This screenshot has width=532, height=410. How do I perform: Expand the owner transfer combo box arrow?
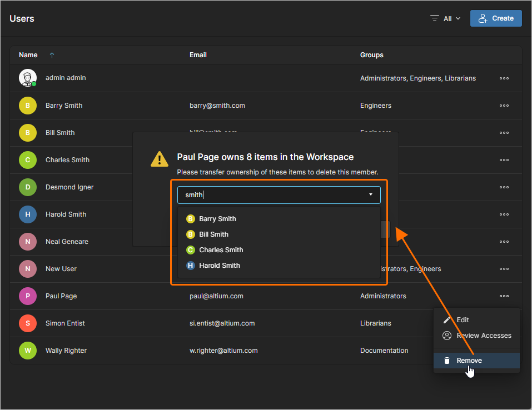[x=370, y=194]
